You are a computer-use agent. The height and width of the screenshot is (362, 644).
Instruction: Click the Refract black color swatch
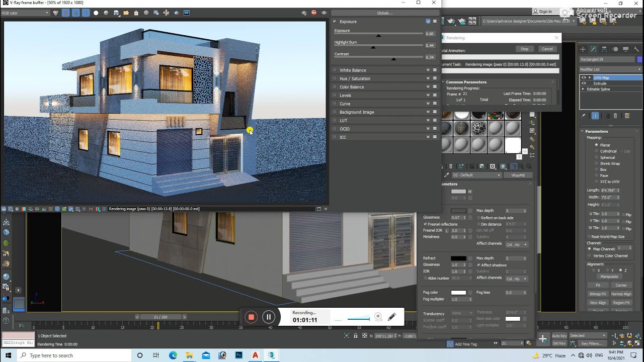pyautogui.click(x=458, y=258)
